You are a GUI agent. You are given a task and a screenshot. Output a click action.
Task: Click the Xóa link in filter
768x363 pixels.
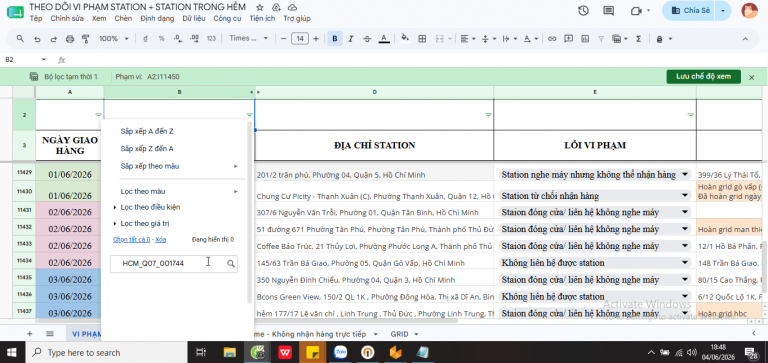coord(161,240)
